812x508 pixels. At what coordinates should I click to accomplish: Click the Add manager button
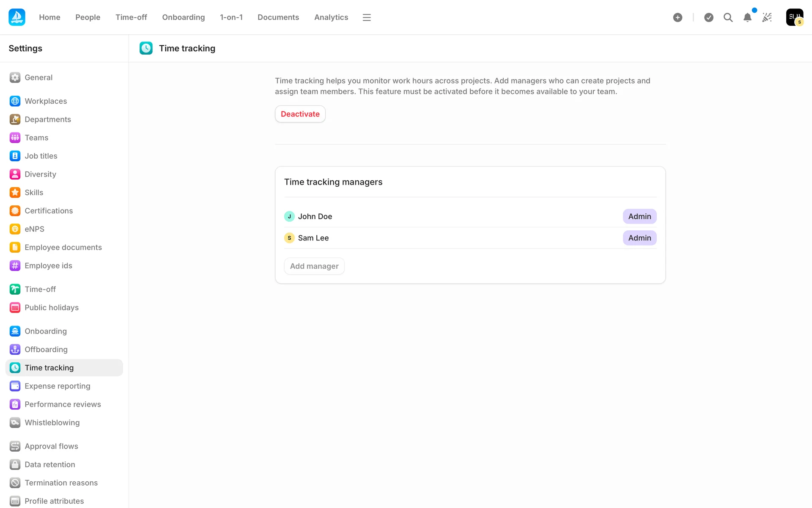[x=314, y=266]
